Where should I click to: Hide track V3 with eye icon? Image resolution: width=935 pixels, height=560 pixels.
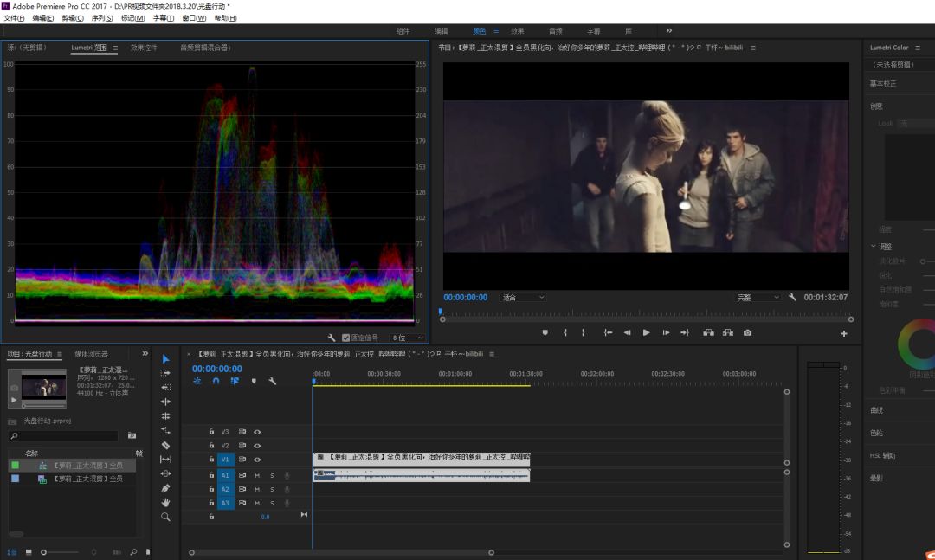pos(257,432)
